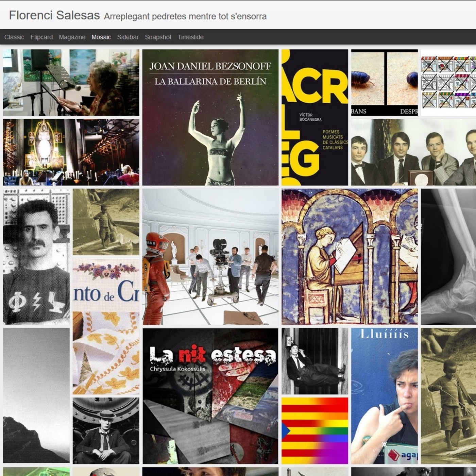Select the Mosaic view tab
The width and height of the screenshot is (476, 476).
(x=101, y=37)
